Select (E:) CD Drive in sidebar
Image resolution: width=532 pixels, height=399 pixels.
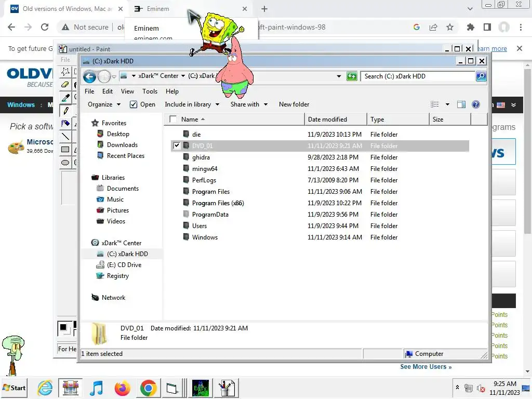coord(124,265)
